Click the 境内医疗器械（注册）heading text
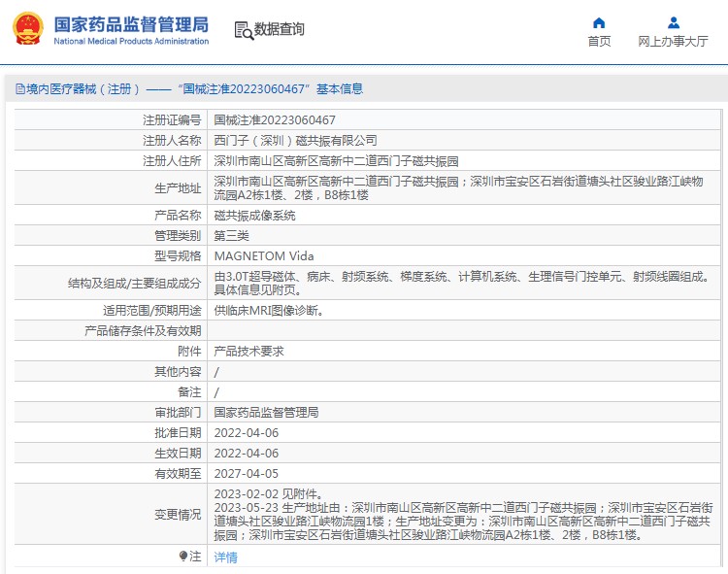 [83, 88]
